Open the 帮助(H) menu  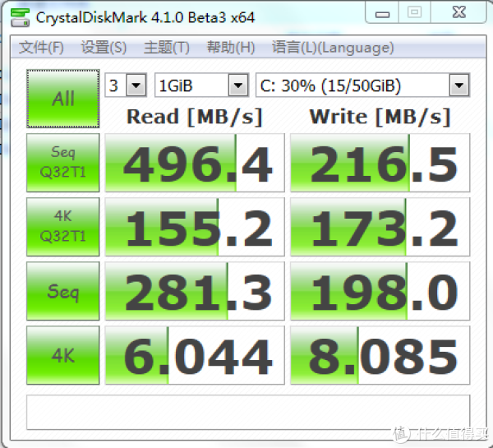(231, 48)
